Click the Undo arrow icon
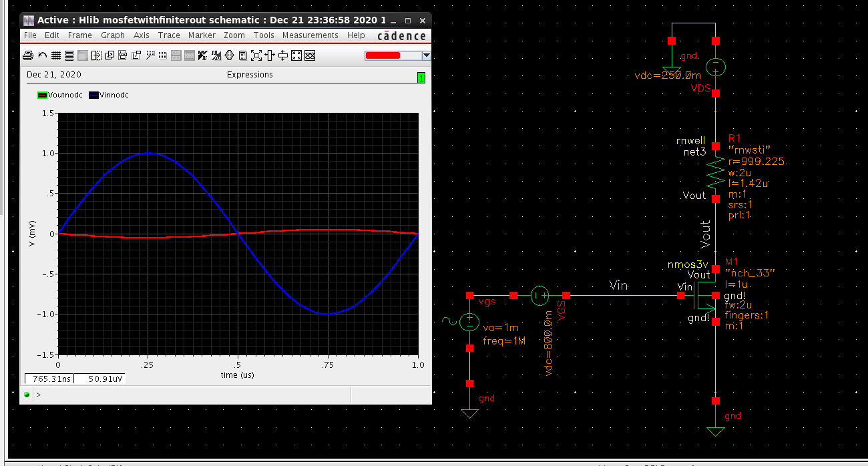This screenshot has height=466, width=868. pos(43,55)
